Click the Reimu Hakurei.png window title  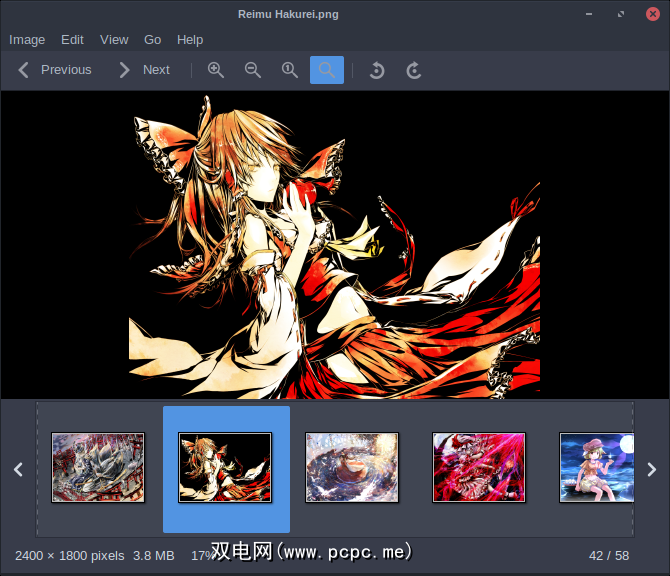click(288, 14)
